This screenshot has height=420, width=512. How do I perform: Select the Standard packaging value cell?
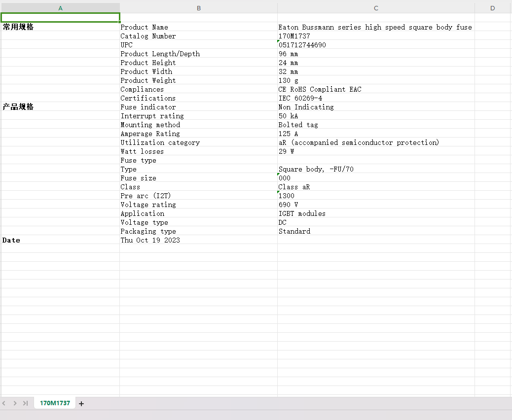(376, 231)
